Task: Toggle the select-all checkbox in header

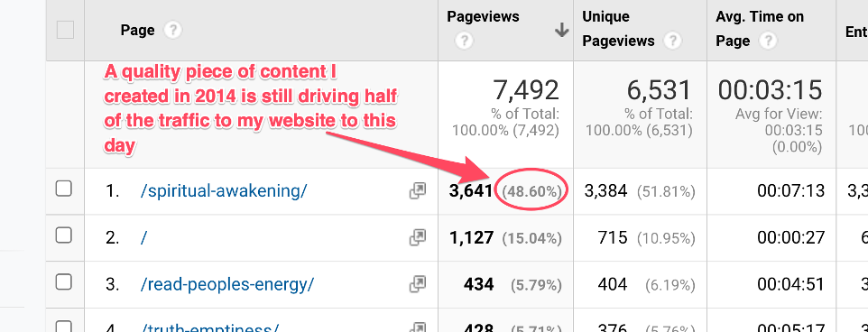Action: (x=65, y=30)
